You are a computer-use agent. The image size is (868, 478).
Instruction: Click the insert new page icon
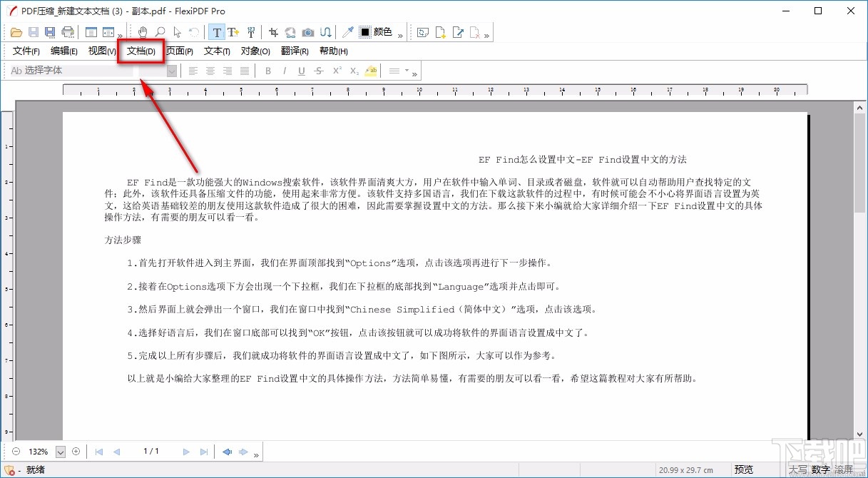tap(441, 32)
